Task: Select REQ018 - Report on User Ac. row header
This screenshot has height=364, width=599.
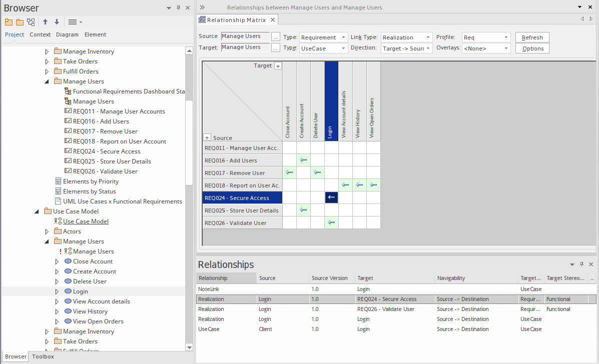Action: click(242, 185)
